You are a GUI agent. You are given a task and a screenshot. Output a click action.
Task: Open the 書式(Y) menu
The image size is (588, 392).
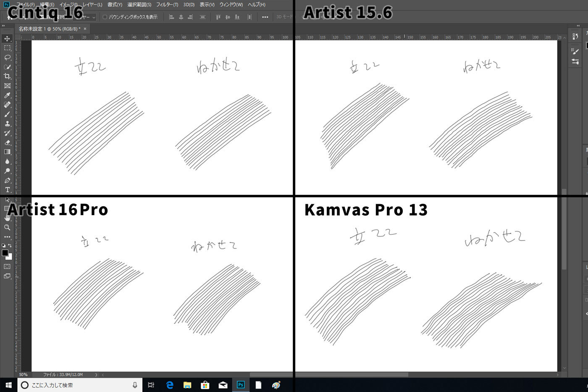click(x=115, y=5)
